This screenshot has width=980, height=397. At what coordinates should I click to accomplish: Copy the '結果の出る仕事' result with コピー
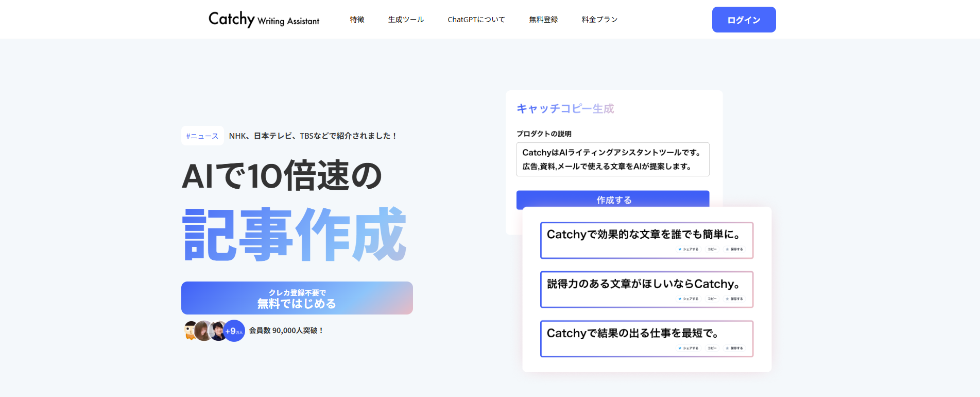pyautogui.click(x=712, y=348)
